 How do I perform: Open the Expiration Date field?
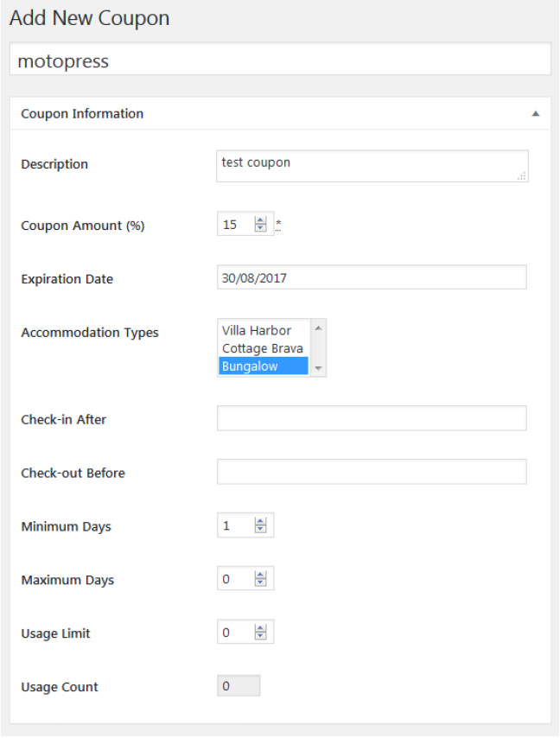point(372,278)
